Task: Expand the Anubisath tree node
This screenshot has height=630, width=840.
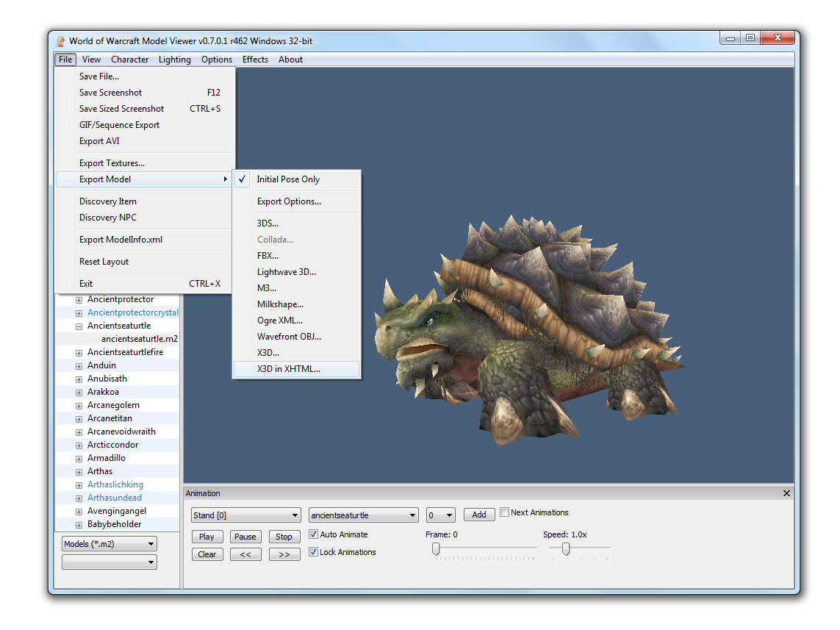Action: 79,379
